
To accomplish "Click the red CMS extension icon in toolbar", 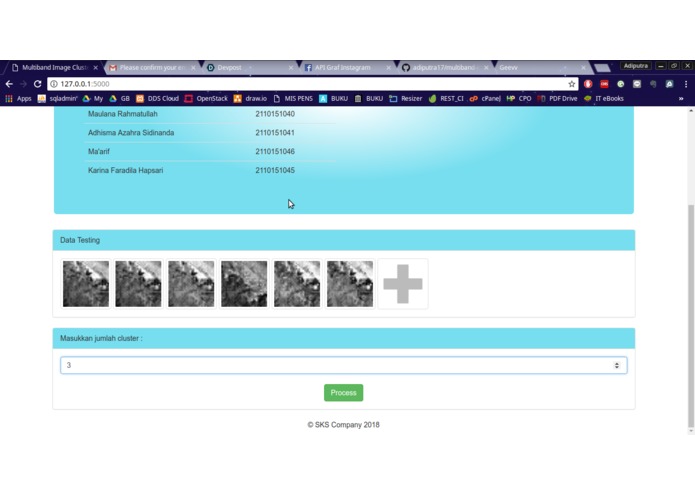I will (604, 84).
